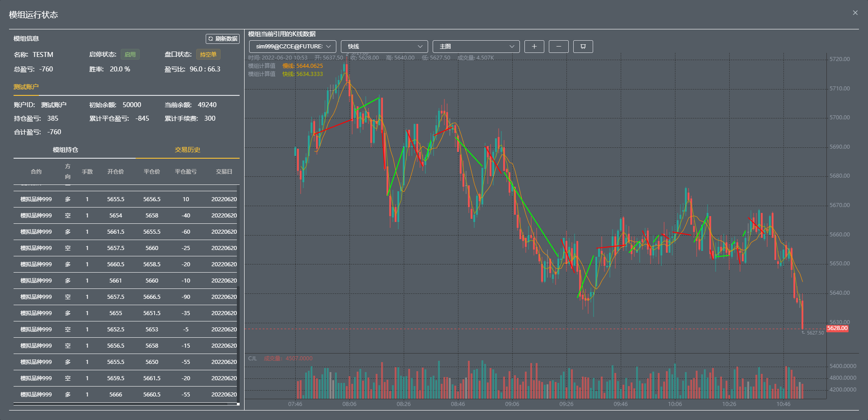Click the trade history vertical scrollbar

click(x=238, y=344)
